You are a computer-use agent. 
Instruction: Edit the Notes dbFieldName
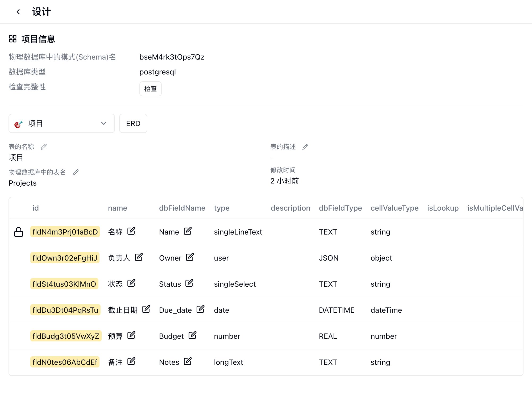pos(188,361)
